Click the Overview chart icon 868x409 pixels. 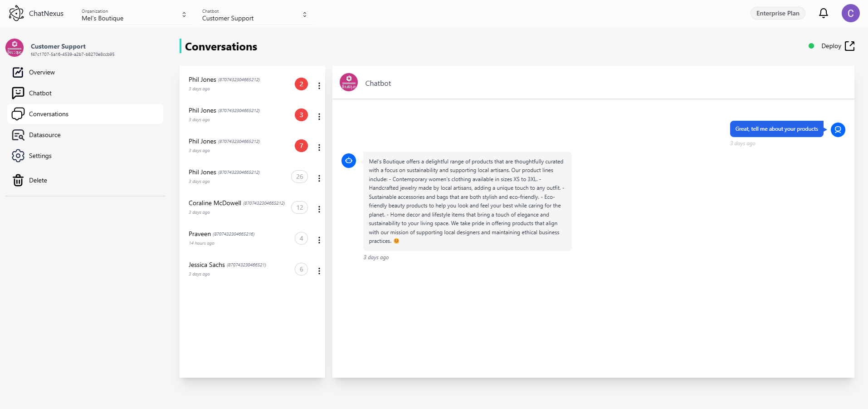(x=18, y=72)
